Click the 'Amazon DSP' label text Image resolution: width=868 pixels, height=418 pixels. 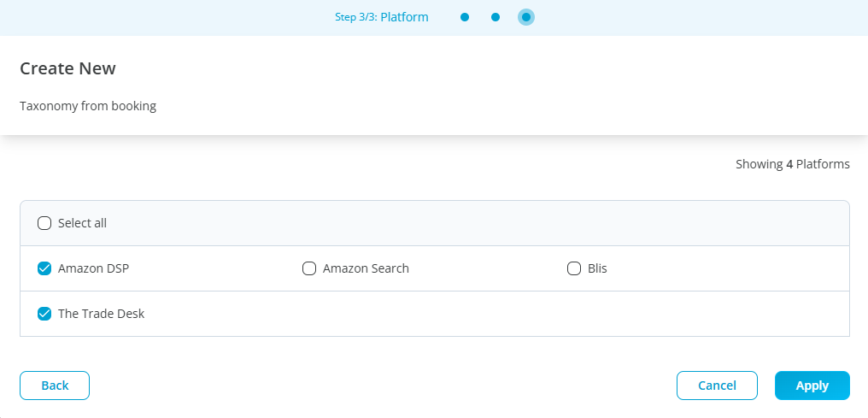pyautogui.click(x=93, y=268)
